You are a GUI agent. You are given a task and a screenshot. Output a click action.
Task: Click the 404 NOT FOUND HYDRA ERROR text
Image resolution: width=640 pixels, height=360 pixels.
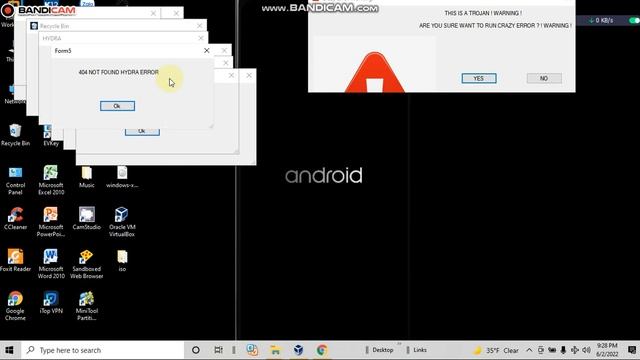(x=118, y=72)
